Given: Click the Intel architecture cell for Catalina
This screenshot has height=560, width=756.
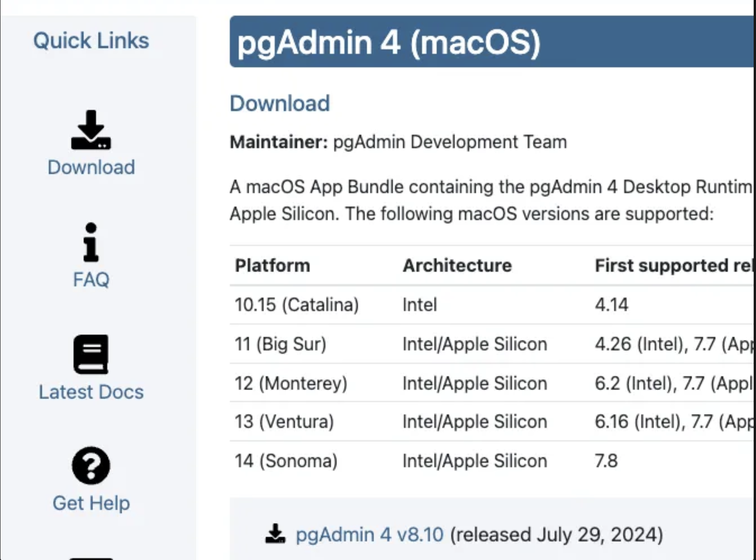Looking at the screenshot, I should coord(420,305).
